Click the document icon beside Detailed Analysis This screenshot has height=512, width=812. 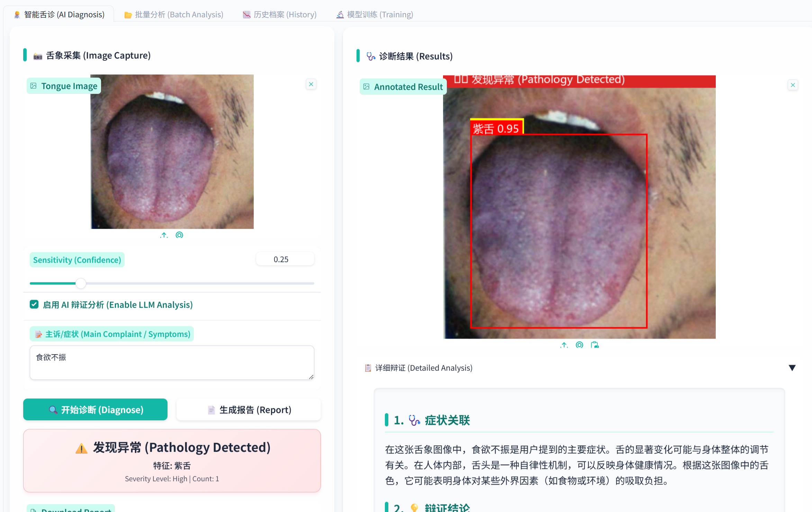tap(368, 368)
